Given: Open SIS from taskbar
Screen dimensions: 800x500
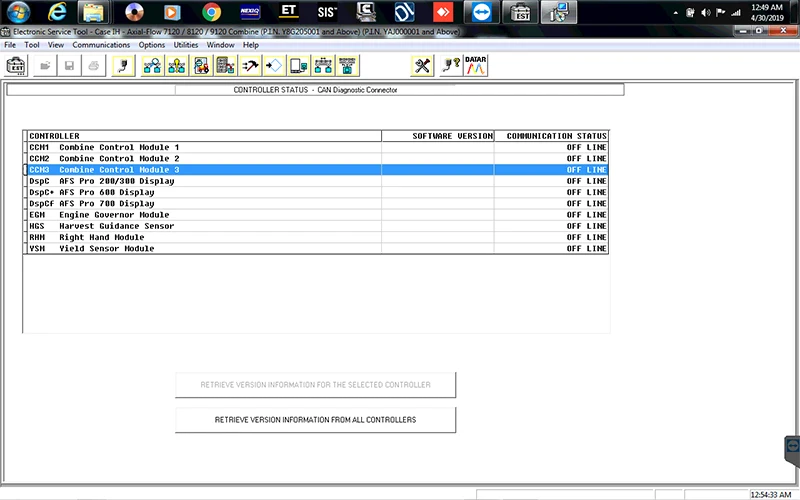Looking at the screenshot, I should pyautogui.click(x=327, y=12).
